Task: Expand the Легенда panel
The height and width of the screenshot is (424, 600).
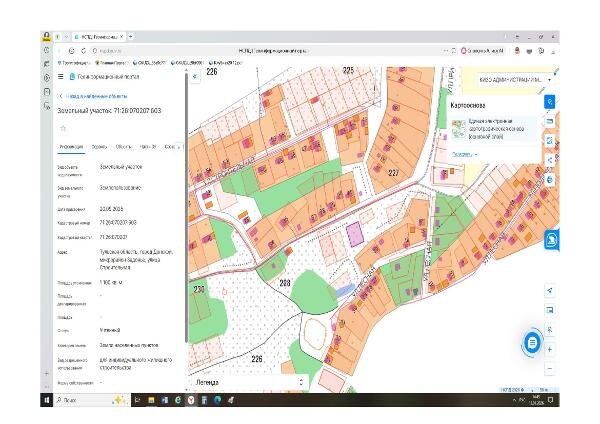Action: click(249, 382)
